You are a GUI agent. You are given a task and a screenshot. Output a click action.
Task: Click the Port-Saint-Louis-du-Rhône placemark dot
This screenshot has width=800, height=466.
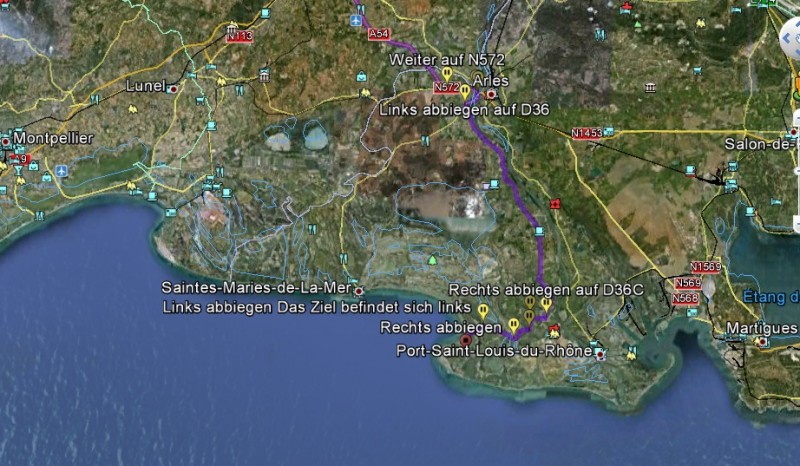pos(600,354)
